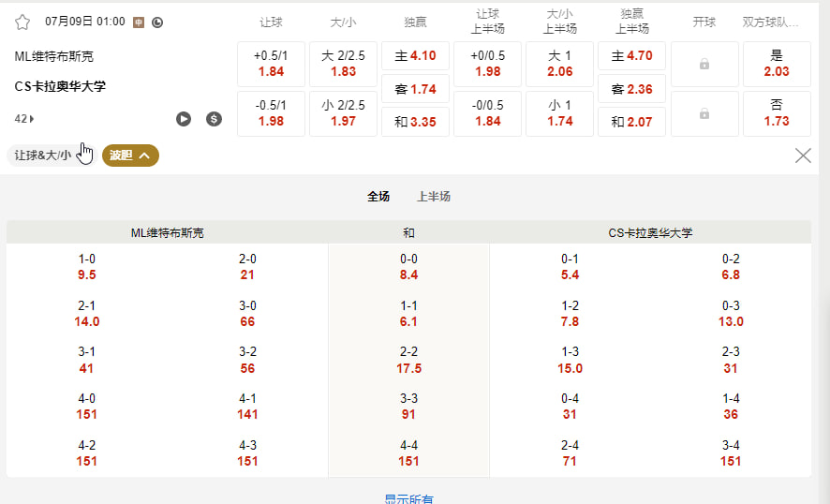Viewport: 830px width, 504px height.
Task: Choose correct score 3-0 at 66
Action: (247, 314)
